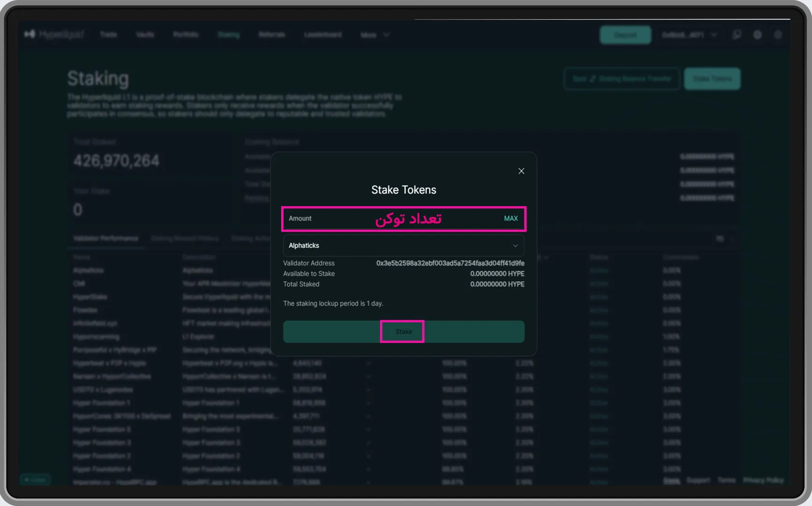Open the Referrals page

[271, 35]
